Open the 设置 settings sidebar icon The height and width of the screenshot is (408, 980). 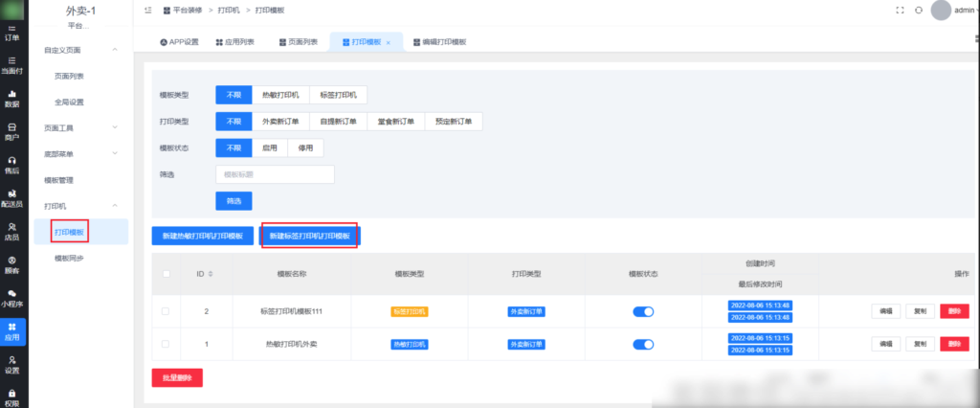(x=12, y=365)
